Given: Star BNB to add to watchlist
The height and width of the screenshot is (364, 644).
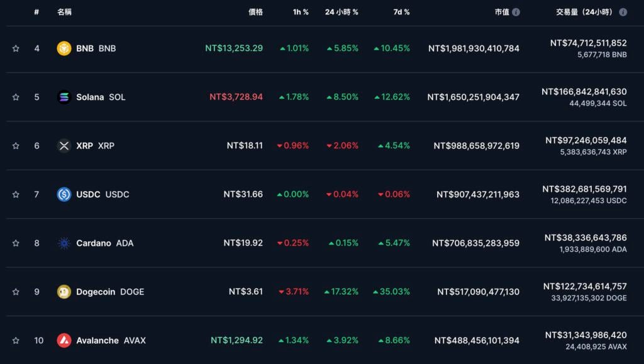Looking at the screenshot, I should click(16, 48).
